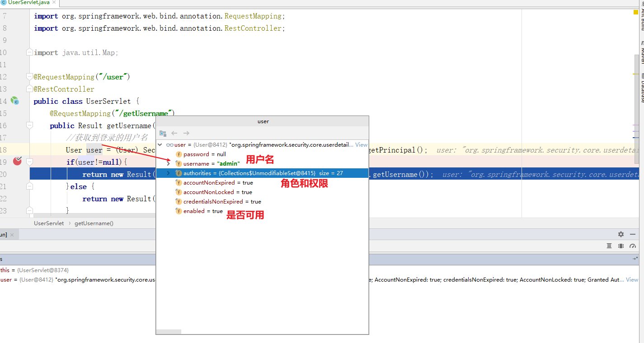Open the debugger settings gear icon

tap(621, 234)
